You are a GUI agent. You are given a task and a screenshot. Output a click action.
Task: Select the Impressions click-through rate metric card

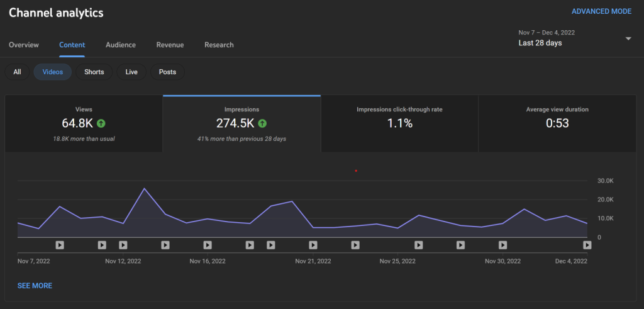tap(399, 123)
